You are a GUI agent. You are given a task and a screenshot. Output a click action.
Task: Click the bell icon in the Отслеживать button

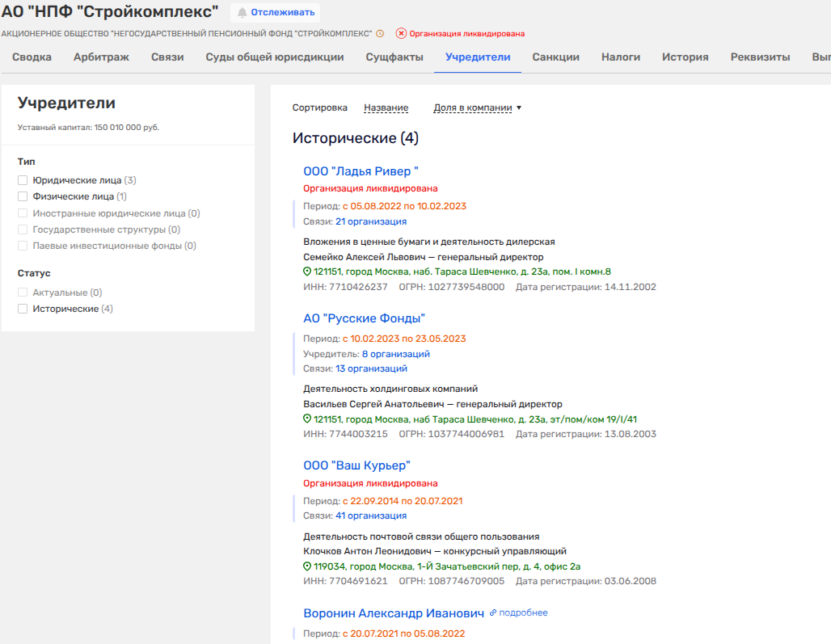(242, 13)
